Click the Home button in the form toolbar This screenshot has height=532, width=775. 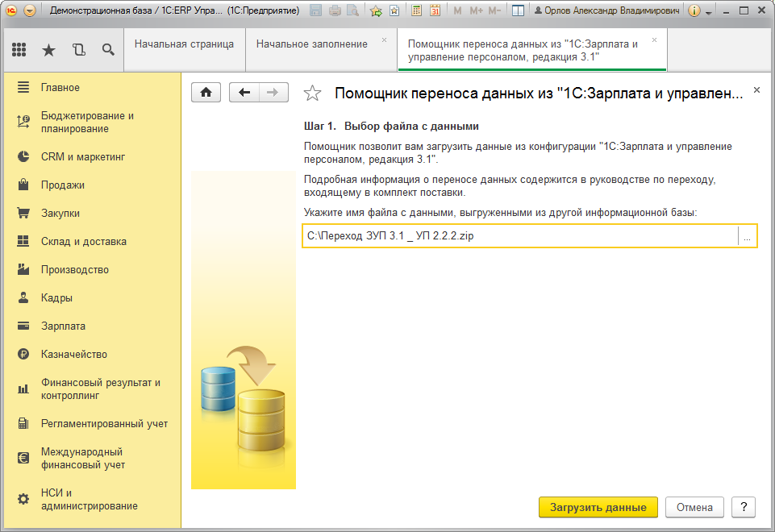point(206,93)
